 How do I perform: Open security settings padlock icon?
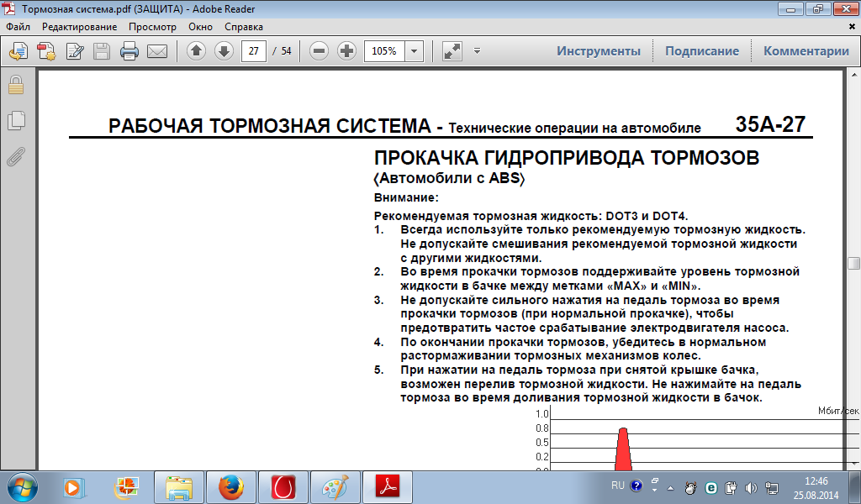(x=15, y=85)
